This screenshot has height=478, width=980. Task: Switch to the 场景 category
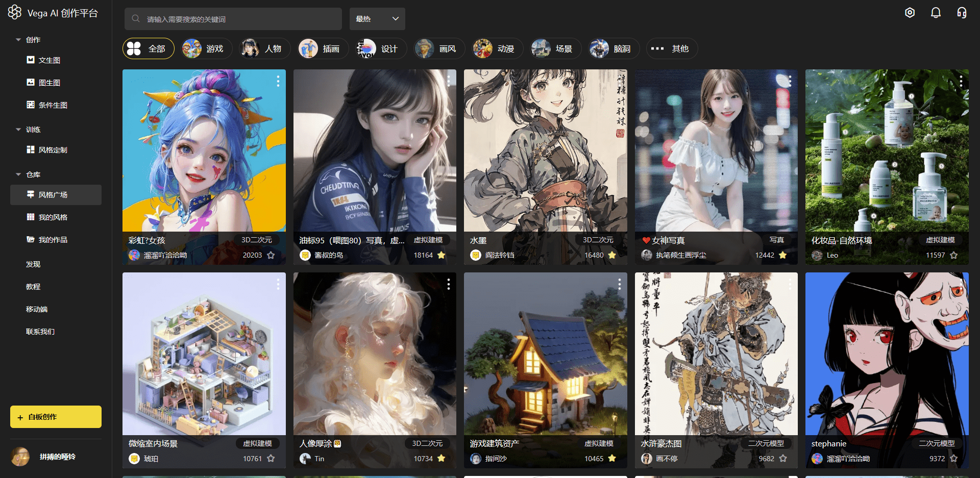point(556,48)
